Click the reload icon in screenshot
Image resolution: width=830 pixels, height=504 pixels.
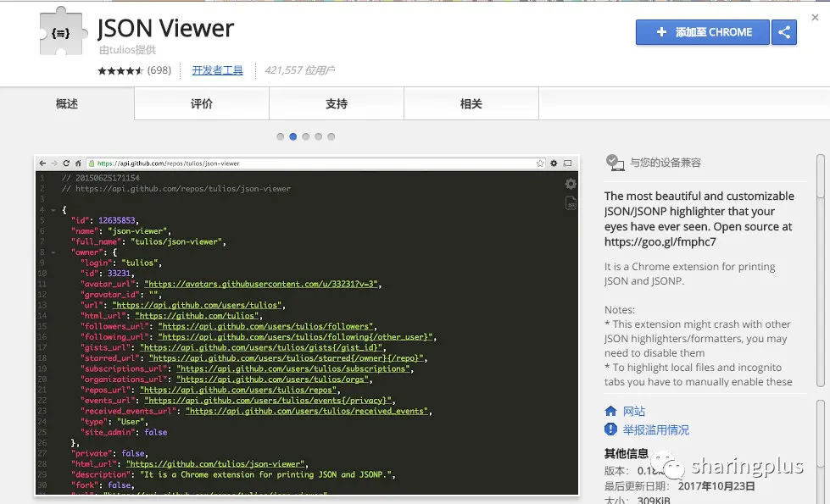coord(66,163)
